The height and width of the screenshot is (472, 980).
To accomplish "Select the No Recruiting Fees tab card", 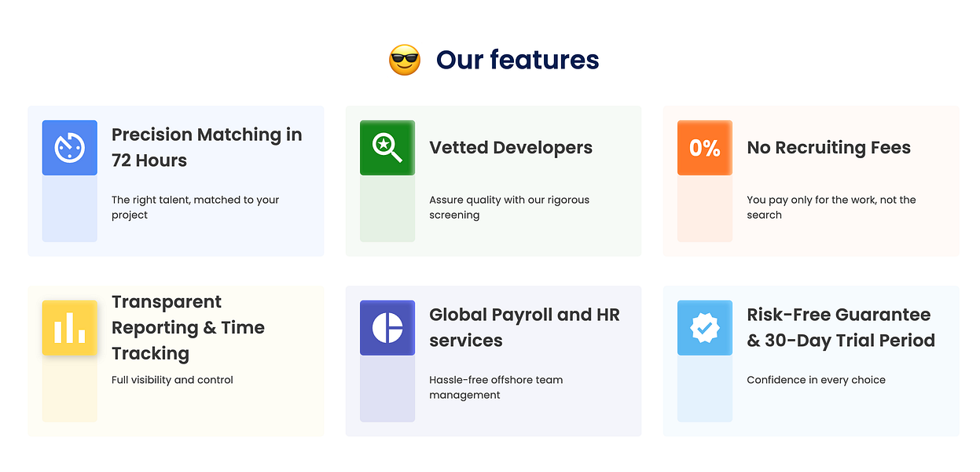I will (x=810, y=180).
